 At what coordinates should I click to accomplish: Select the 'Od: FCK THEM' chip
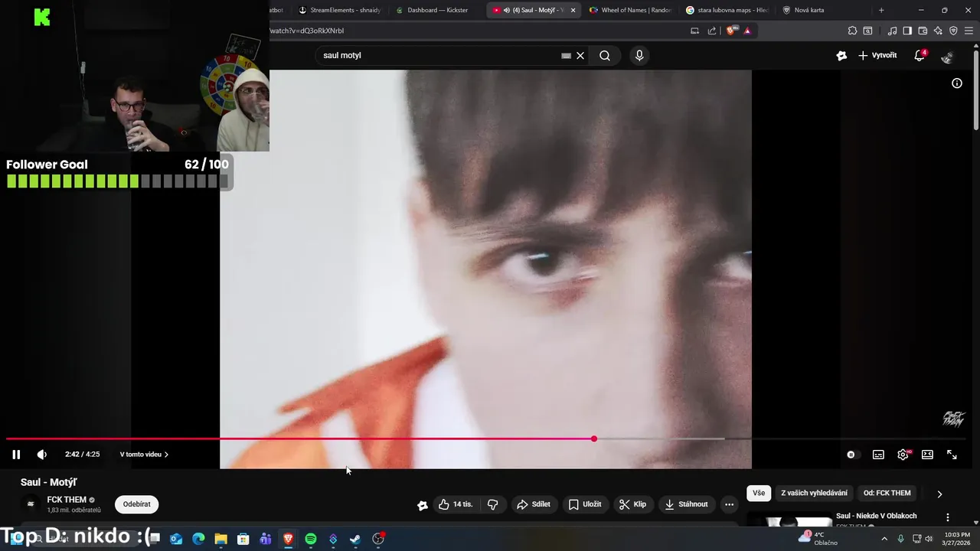point(887,494)
